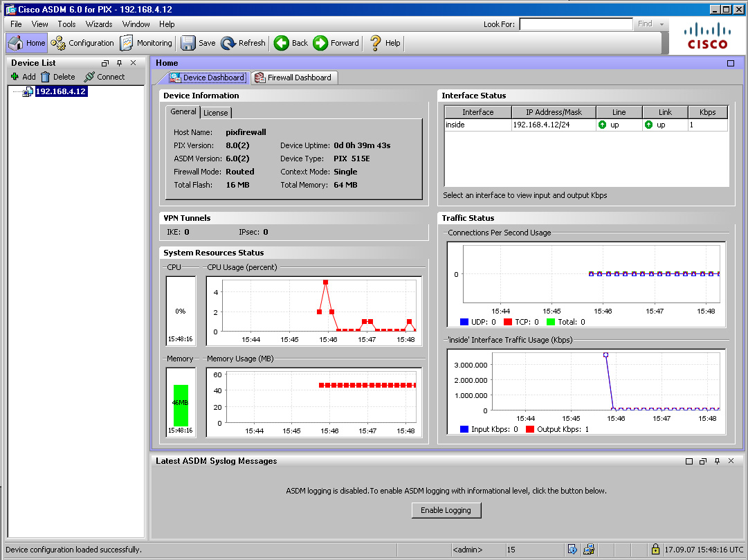Open the License tab
Screen dimensions: 748x560
point(215,113)
